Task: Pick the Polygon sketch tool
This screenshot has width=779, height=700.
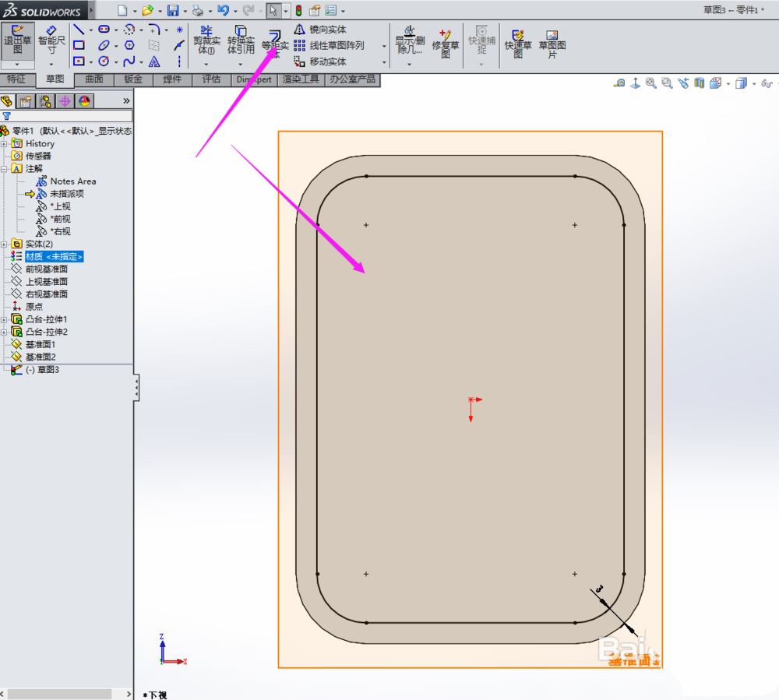Action: 129,45
